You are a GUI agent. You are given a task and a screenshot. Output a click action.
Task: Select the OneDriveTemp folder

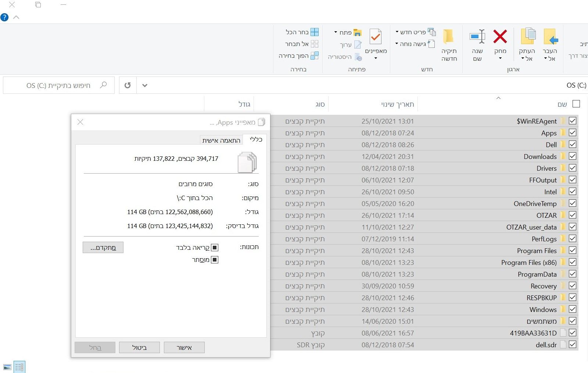[424, 203]
